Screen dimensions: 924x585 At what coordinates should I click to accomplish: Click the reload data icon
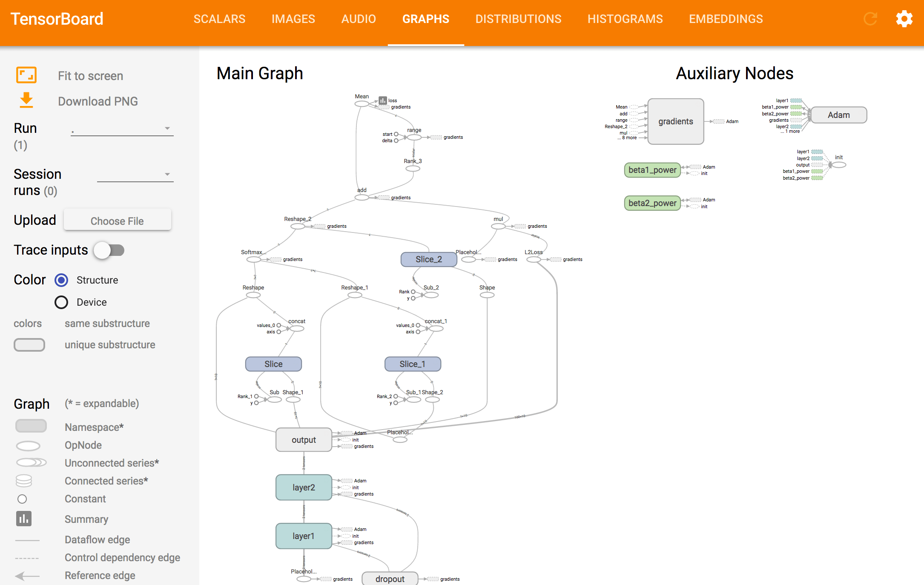870,19
